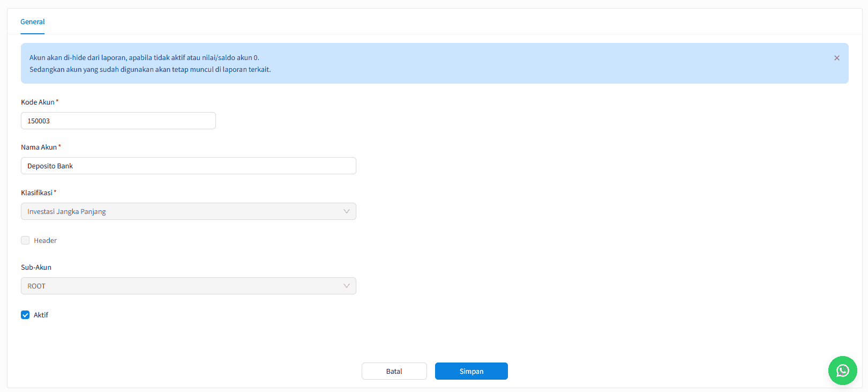The width and height of the screenshot is (868, 392).
Task: Click the Sub-Akun field label
Action: click(36, 267)
